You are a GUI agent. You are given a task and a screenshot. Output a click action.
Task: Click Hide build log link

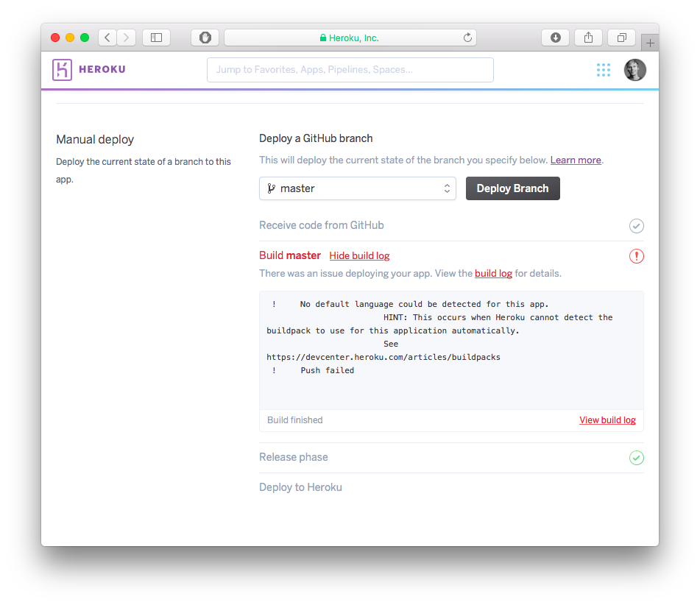click(x=359, y=255)
